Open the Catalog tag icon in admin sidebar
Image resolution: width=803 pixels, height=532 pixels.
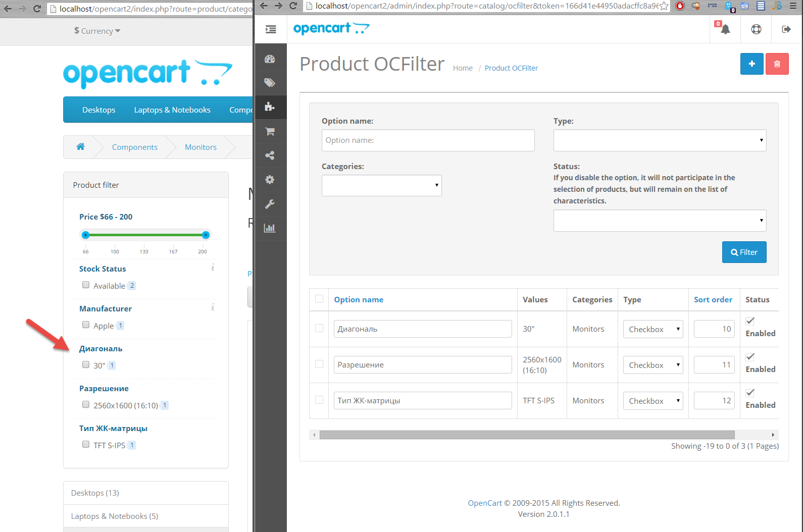coord(270,83)
